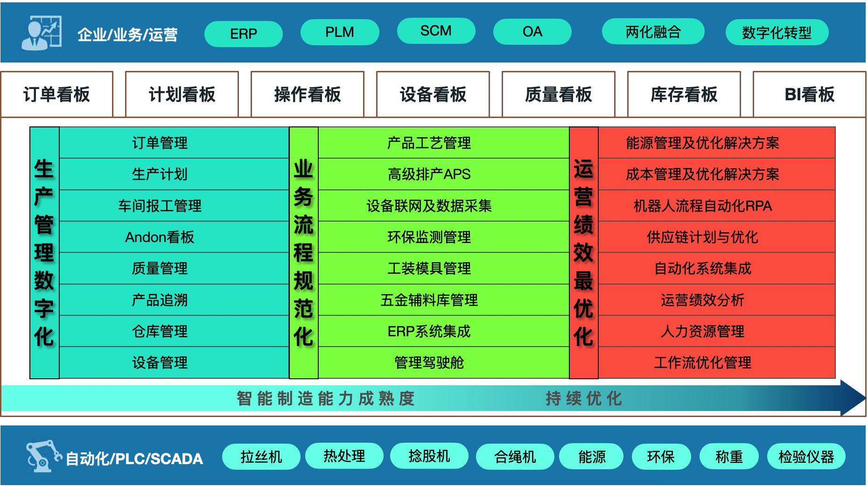Switch to the BI看板 tab
This screenshot has height=487, width=868.
click(x=810, y=94)
